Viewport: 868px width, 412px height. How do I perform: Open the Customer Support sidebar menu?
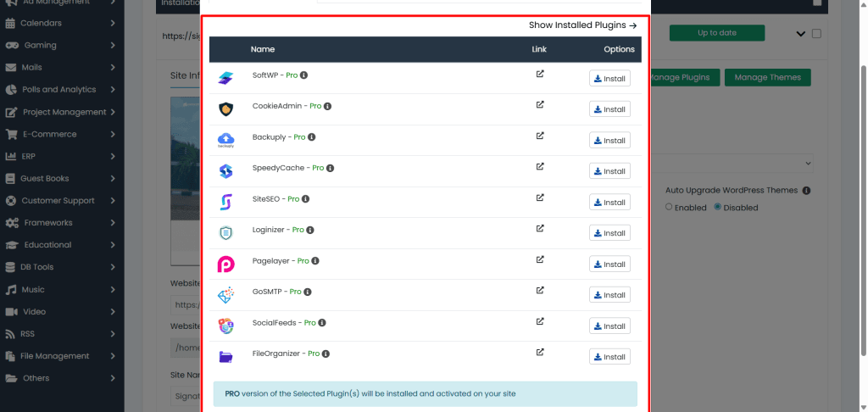tap(60, 200)
